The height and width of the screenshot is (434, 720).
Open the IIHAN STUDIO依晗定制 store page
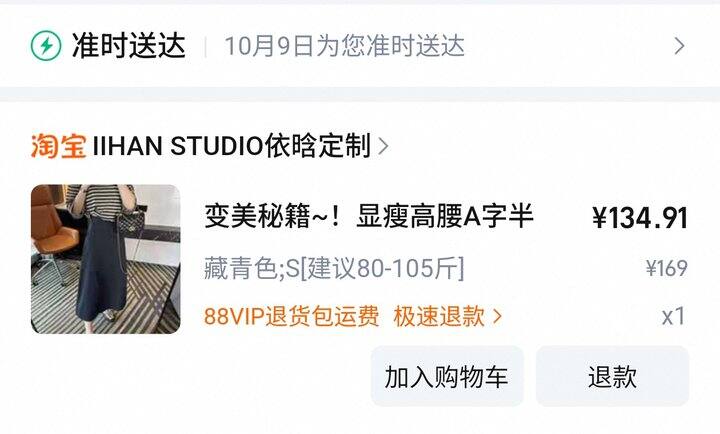[231, 146]
